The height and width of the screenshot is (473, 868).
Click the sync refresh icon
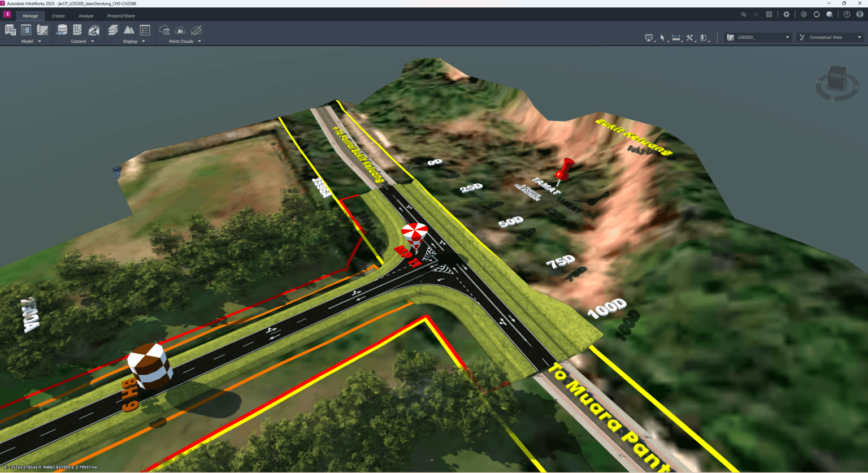817,15
